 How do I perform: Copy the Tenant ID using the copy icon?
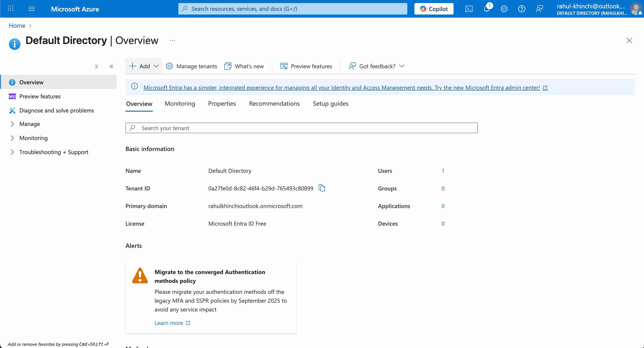322,188
